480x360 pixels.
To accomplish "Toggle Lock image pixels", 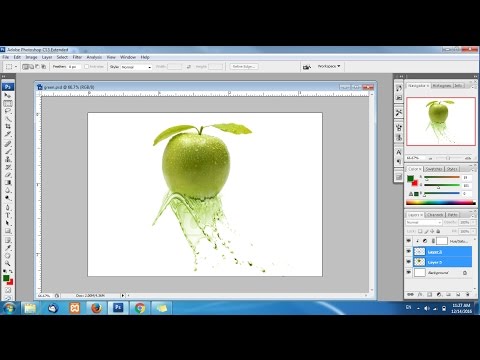I will coord(426,231).
